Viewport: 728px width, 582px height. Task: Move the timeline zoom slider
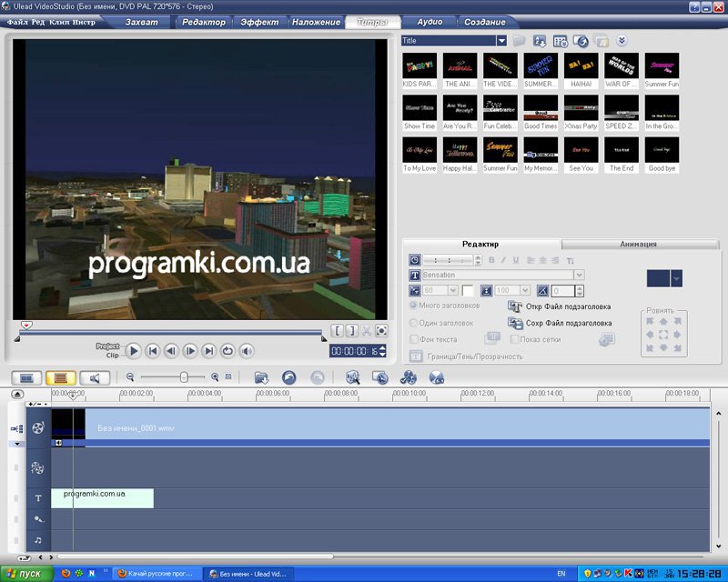pyautogui.click(x=184, y=376)
